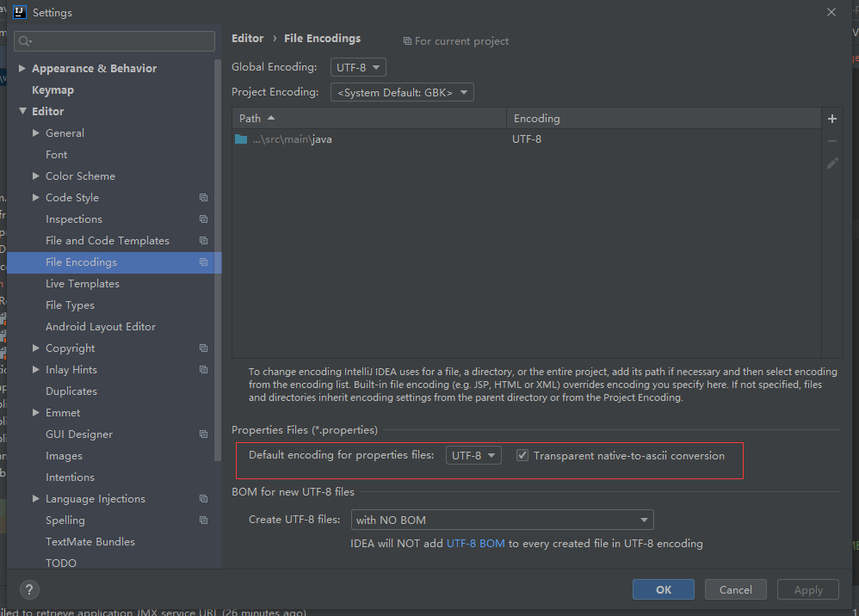Click the help question mark icon

click(29, 589)
